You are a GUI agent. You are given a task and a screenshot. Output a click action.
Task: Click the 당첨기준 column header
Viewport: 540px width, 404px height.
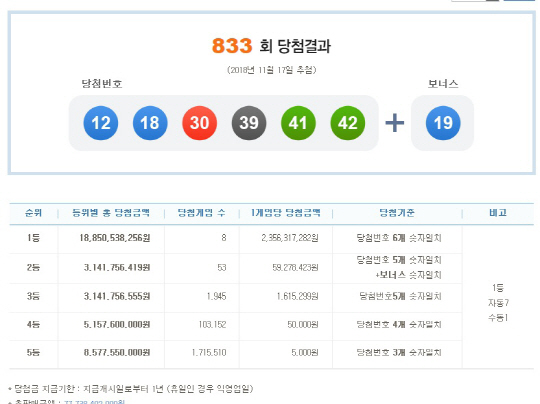coord(397,213)
